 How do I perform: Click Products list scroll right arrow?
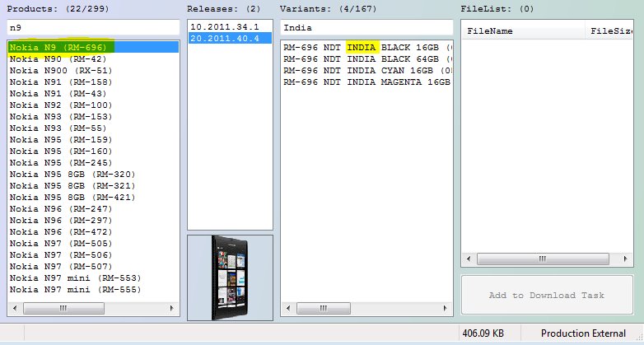tap(171, 308)
